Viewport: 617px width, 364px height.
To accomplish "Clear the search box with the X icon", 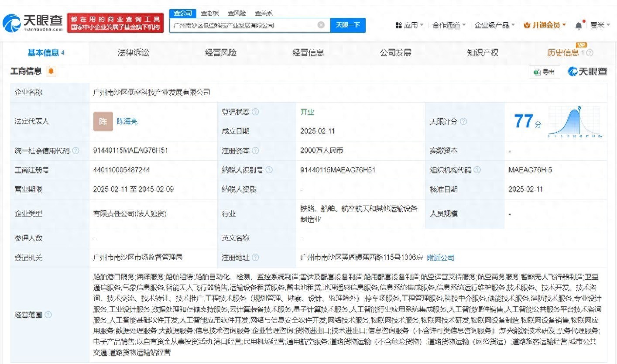I will tap(321, 25).
